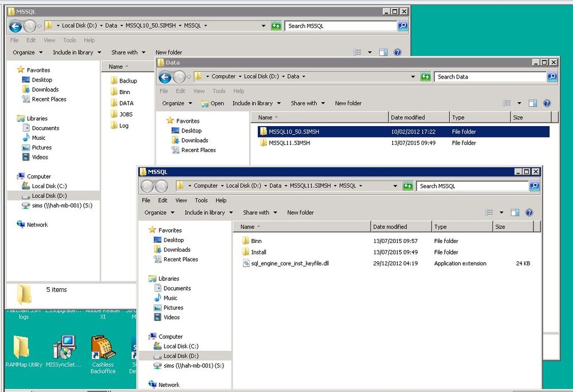The image size is (573, 392).
Task: Click Back arrow in rear MSSQL window
Action: [15, 26]
